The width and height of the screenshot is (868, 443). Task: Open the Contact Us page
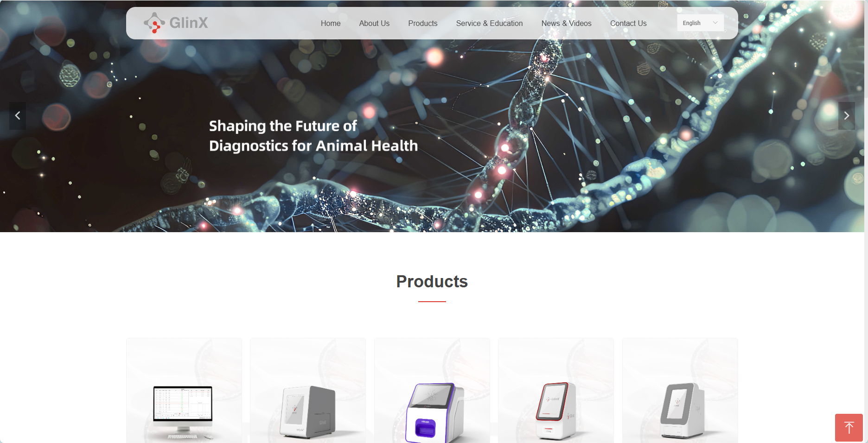click(x=628, y=23)
